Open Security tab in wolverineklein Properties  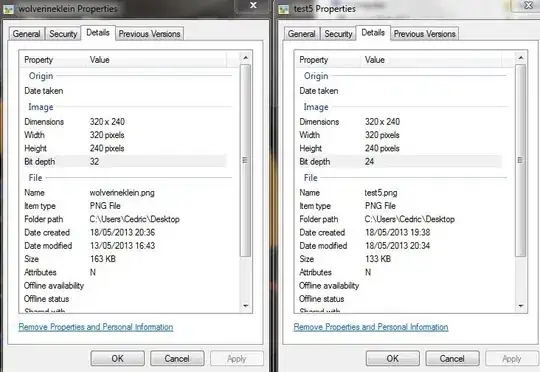pos(63,34)
